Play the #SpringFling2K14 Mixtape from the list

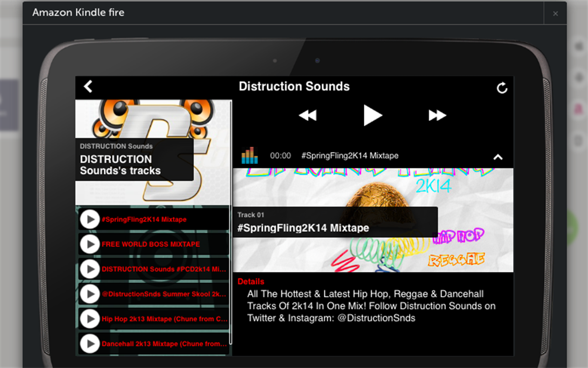(90, 219)
